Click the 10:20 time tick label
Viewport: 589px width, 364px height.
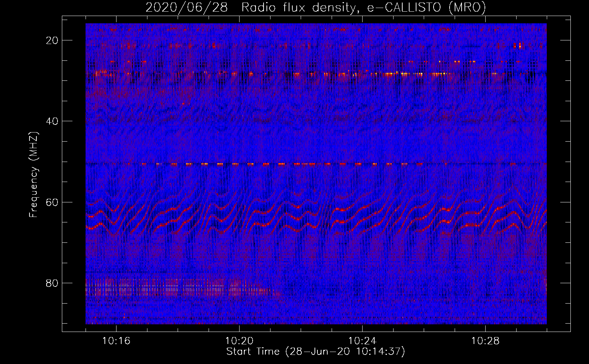point(239,341)
